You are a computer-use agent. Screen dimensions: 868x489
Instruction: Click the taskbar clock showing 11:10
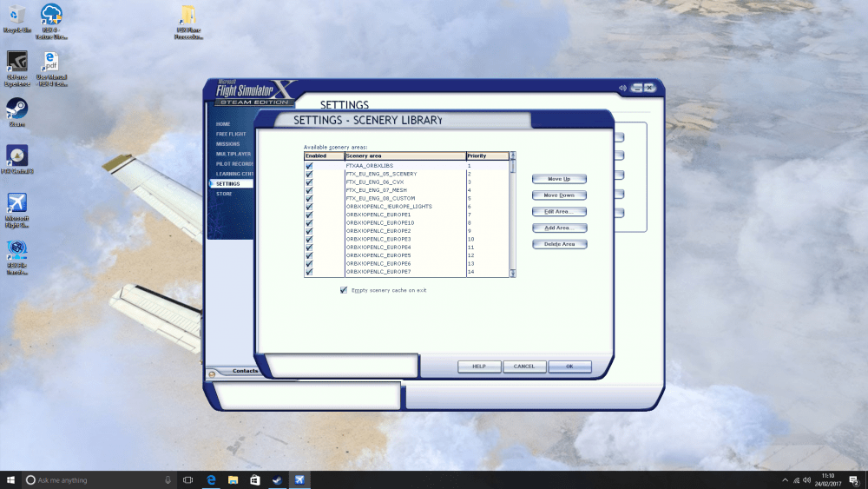(x=827, y=479)
